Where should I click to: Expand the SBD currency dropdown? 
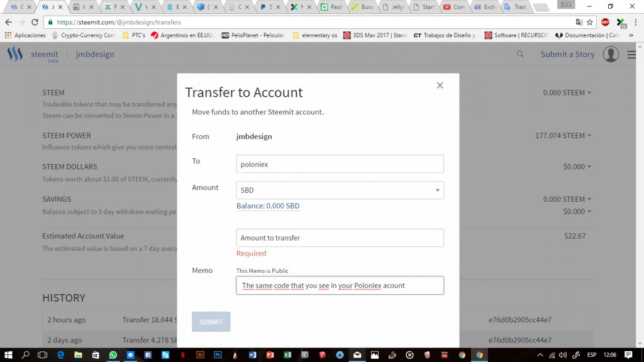(x=340, y=190)
